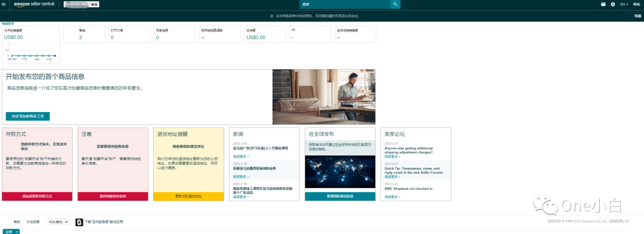Open the 今天的销售额 sales card
This screenshot has width=644, height=234.
pyautogui.click(x=31, y=45)
